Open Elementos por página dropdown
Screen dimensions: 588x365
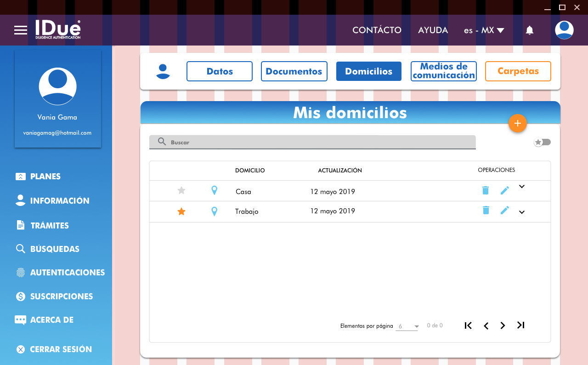(407, 326)
